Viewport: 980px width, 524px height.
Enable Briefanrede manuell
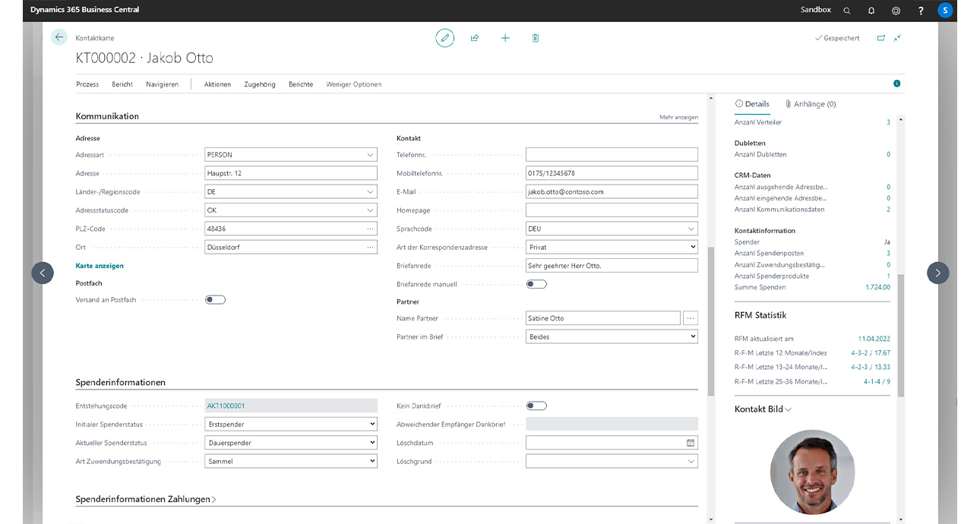coord(536,283)
